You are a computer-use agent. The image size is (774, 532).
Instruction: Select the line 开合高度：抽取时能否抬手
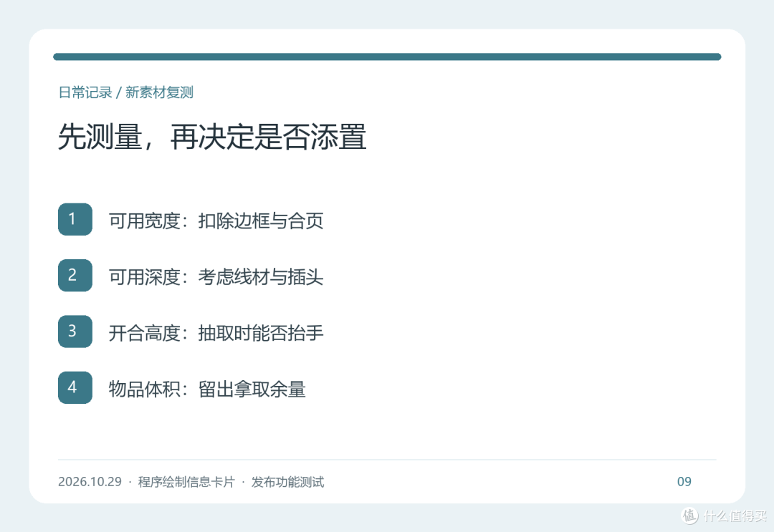(216, 333)
